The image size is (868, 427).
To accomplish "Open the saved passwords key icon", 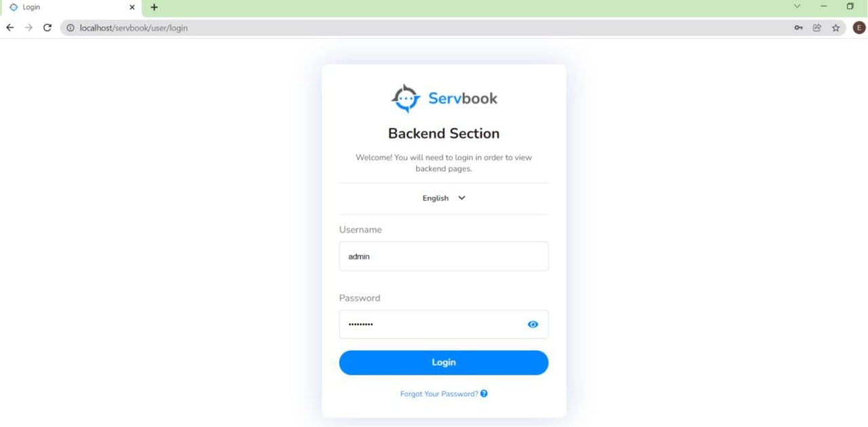I will 799,28.
